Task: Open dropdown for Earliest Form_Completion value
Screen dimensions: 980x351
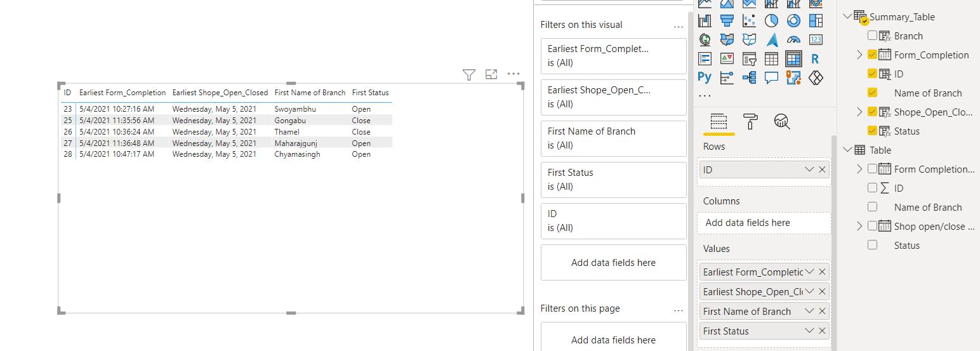Action: [809, 272]
